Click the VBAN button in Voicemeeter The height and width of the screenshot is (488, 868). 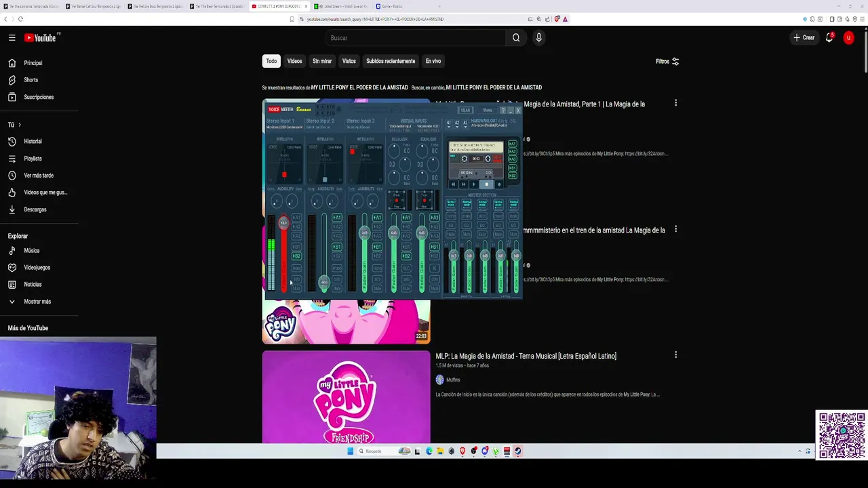click(466, 110)
